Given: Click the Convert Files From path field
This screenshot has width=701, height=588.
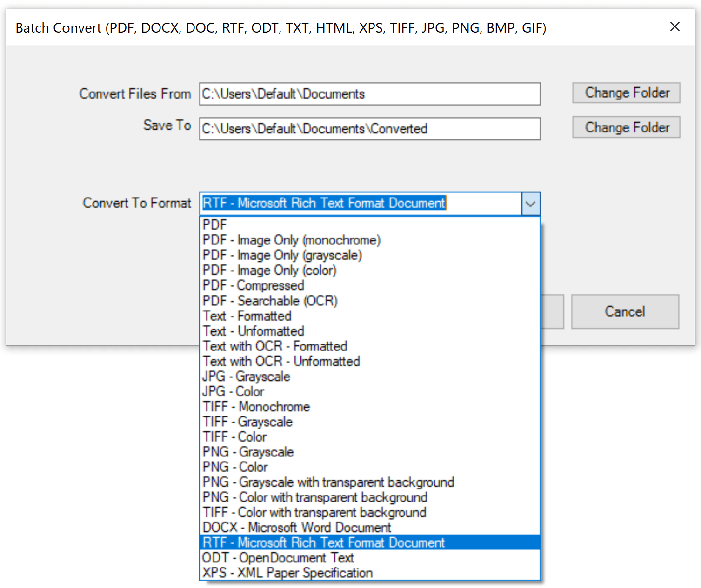Looking at the screenshot, I should coord(369,94).
